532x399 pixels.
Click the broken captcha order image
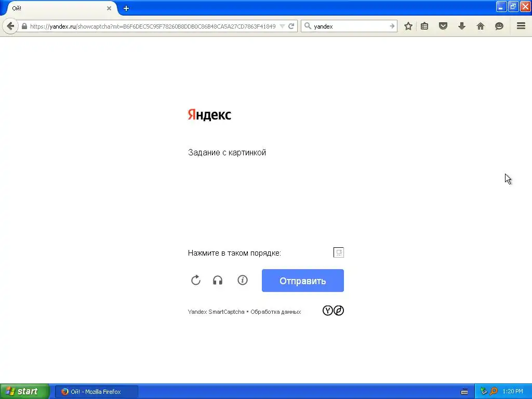(x=339, y=252)
